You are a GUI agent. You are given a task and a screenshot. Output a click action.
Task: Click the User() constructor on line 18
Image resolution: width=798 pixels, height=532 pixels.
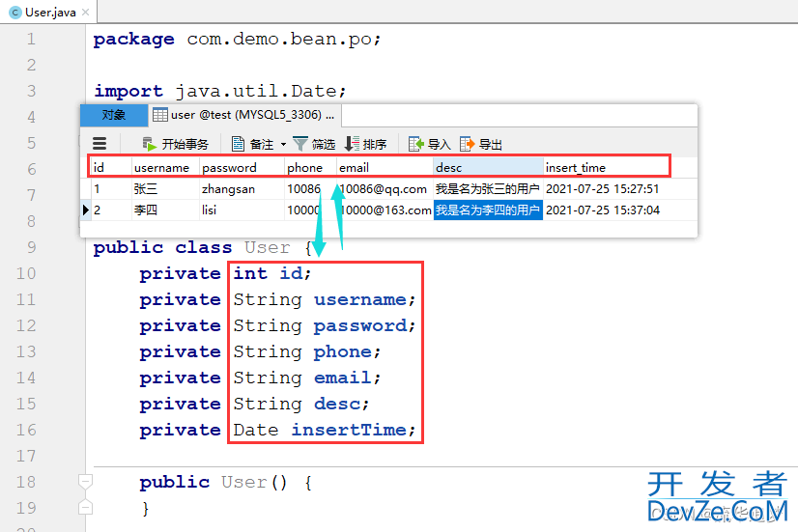pos(254,482)
